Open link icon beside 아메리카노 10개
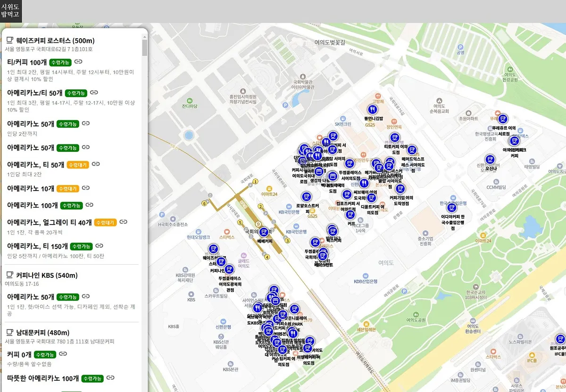The image size is (566, 392). coord(86,188)
